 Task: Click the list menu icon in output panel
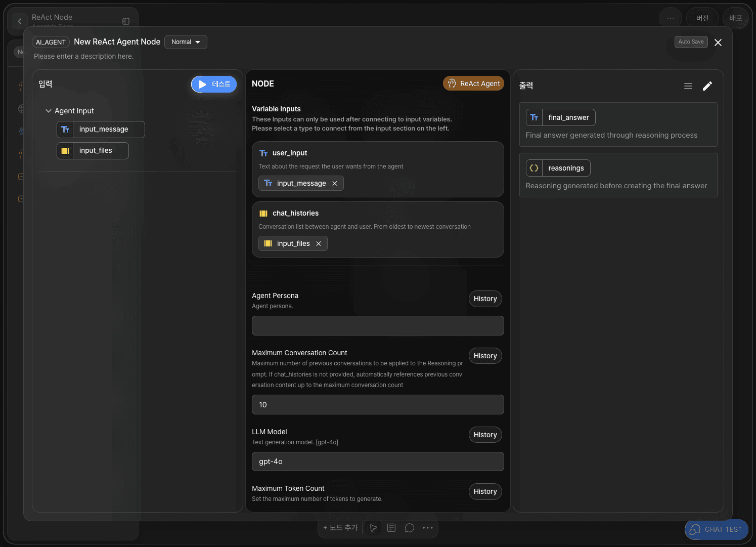688,86
